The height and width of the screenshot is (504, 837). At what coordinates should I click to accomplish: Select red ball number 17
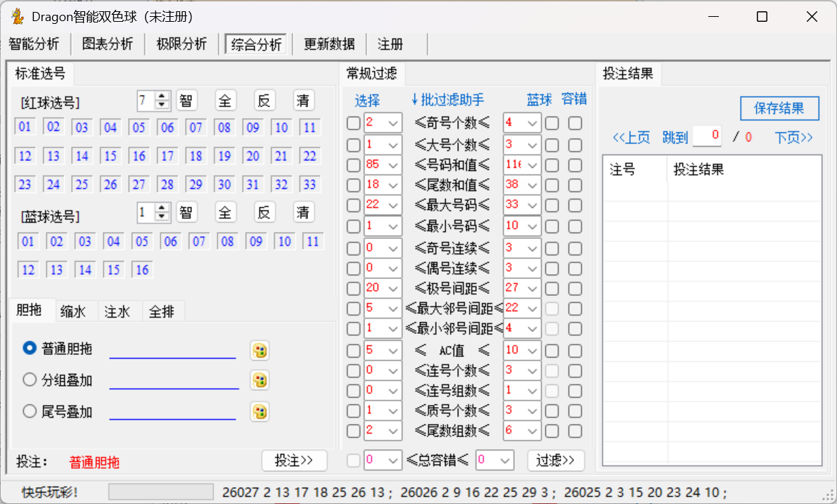point(167,156)
